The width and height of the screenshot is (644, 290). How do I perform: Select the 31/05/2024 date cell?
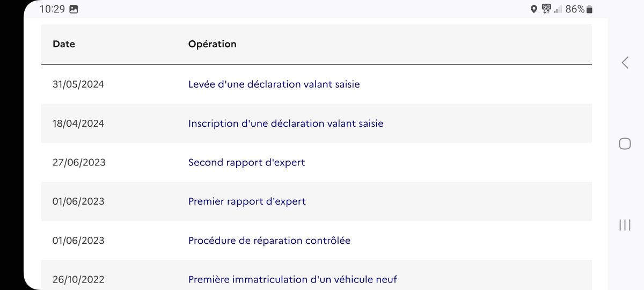click(x=78, y=84)
